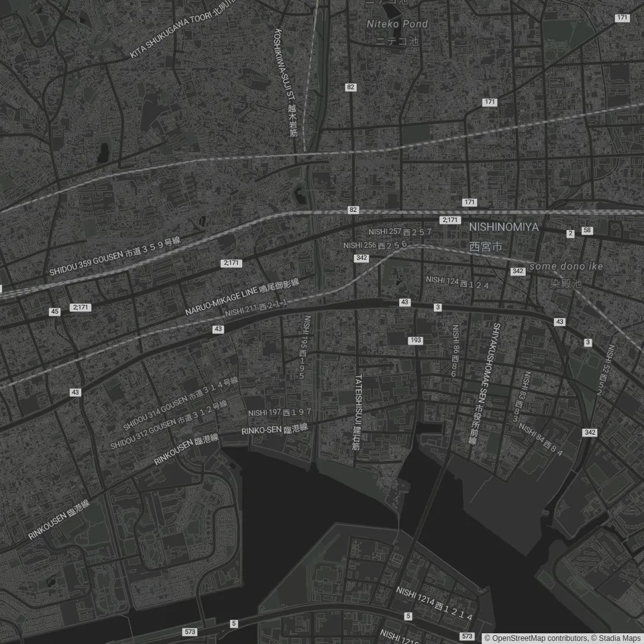Click the route 193 shield marker

(415, 341)
